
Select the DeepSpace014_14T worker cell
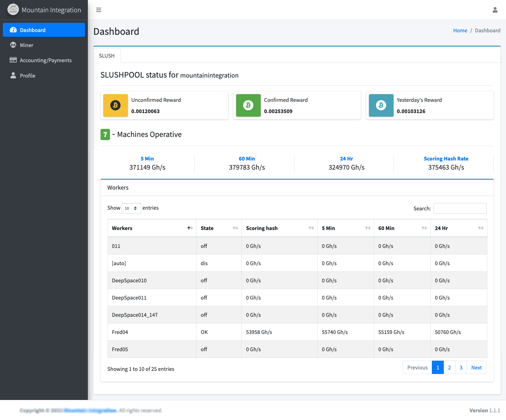coord(152,315)
